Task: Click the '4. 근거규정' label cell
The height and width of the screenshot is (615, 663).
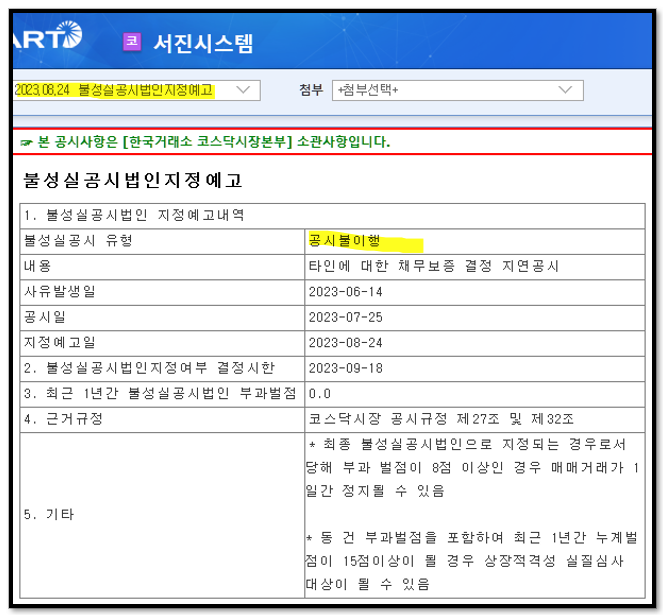Action: pos(162,419)
